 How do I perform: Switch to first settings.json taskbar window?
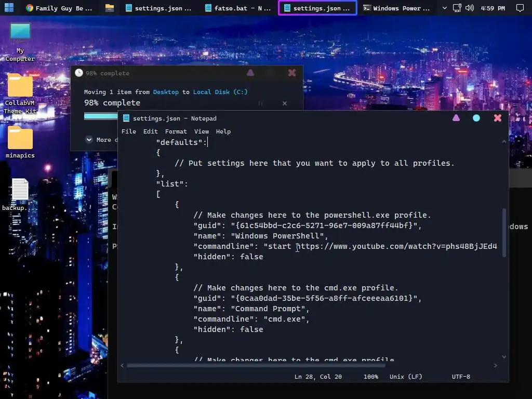[158, 8]
